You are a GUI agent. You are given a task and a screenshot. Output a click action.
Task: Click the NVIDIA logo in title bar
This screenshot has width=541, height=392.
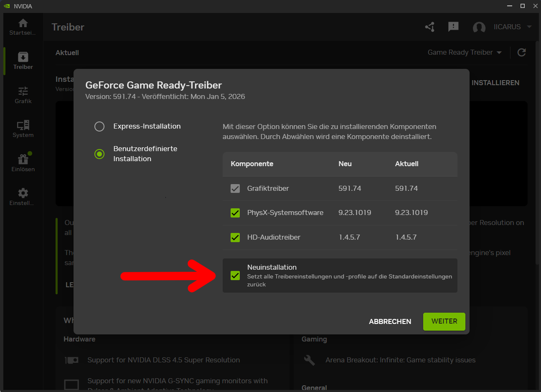(7, 6)
